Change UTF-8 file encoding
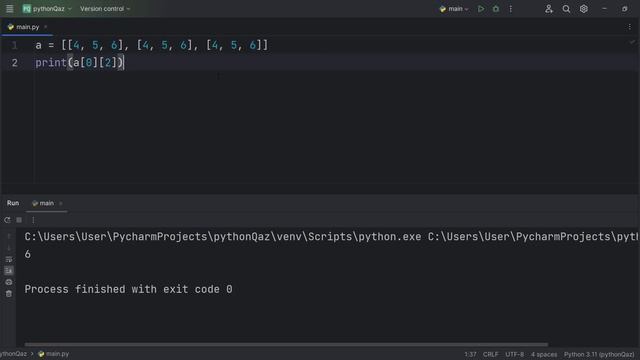This screenshot has width=640, height=360. pyautogui.click(x=514, y=354)
